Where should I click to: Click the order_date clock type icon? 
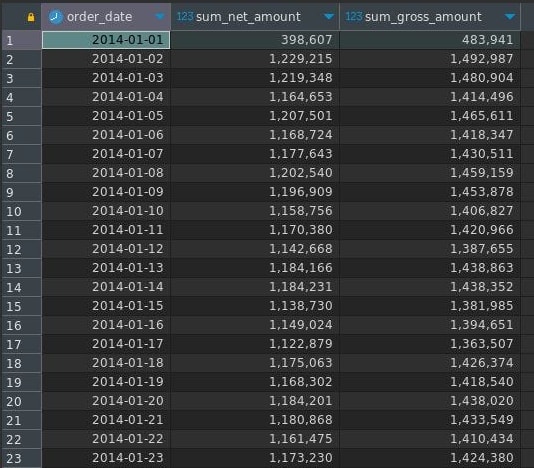tap(56, 17)
